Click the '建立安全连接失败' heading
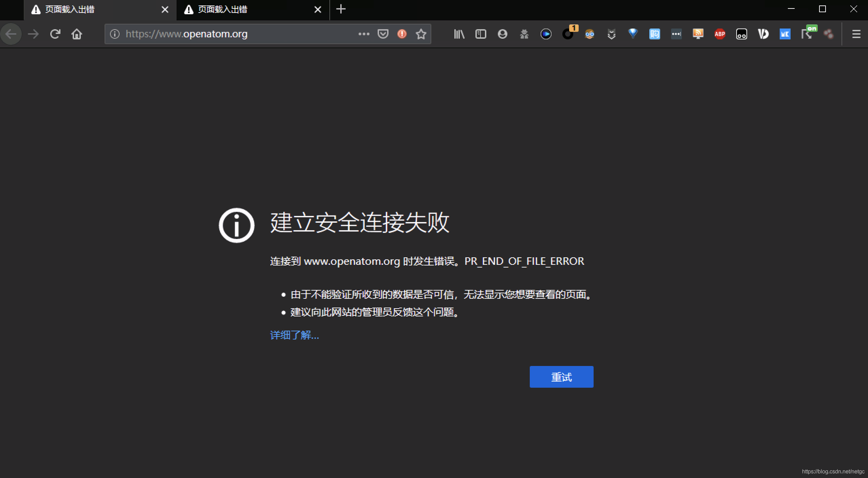Screen dimensions: 868x478 pos(360,223)
